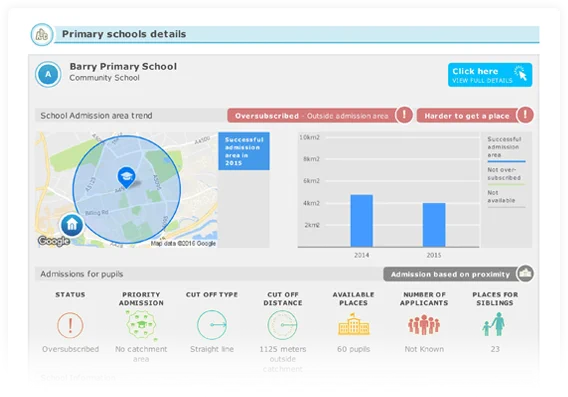Click the Oversubscribed status exclamation icon
The height and width of the screenshot is (397, 568).
(70, 325)
